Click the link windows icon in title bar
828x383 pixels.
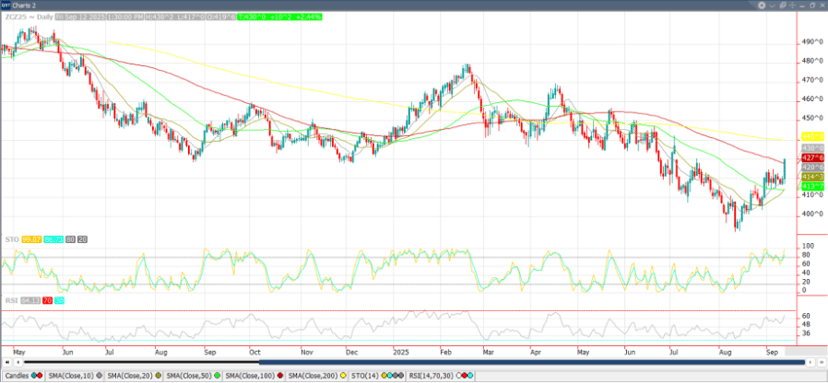pyautogui.click(x=783, y=5)
